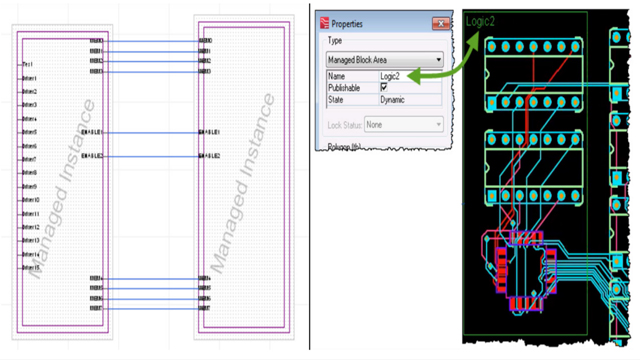
Task: Toggle the Publishable checkbox
Action: (x=384, y=87)
